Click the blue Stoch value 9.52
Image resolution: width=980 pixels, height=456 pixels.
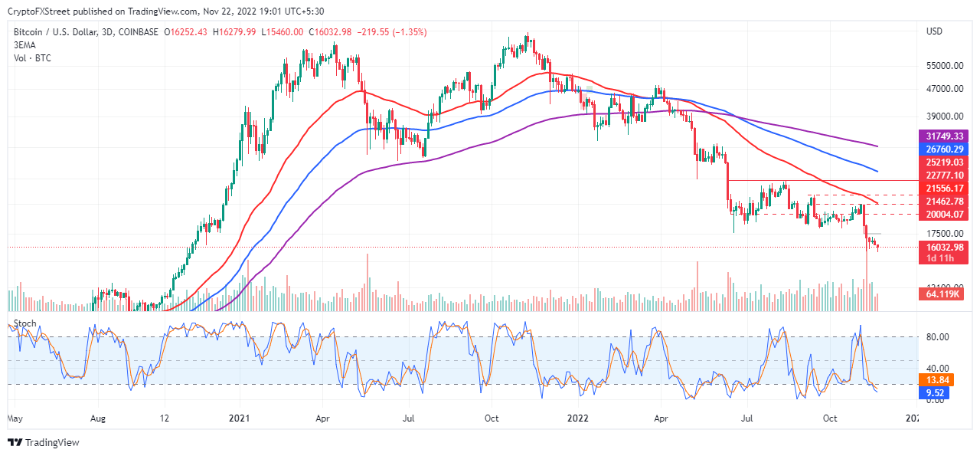coord(936,392)
